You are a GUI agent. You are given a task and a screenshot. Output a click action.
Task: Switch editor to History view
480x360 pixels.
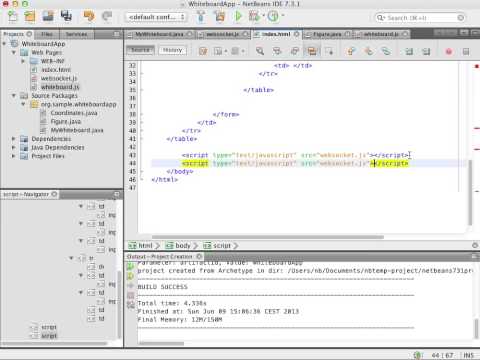pos(173,50)
